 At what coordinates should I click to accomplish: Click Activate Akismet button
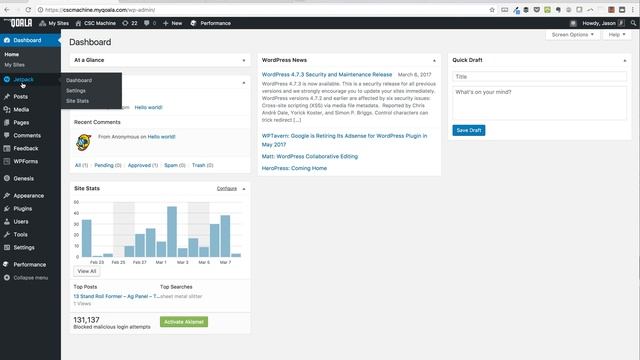tap(184, 322)
